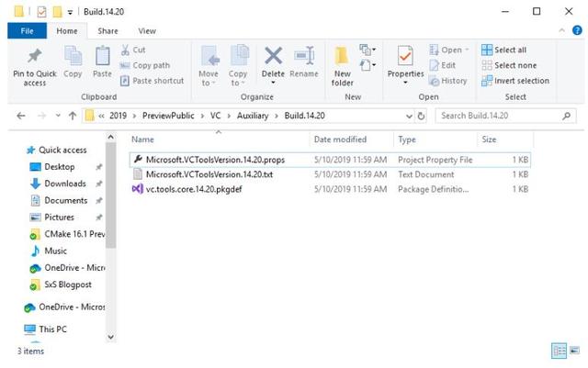Image resolution: width=588 pixels, height=368 pixels.
Task: Open Pictures in navigation pane
Action: pos(51,217)
